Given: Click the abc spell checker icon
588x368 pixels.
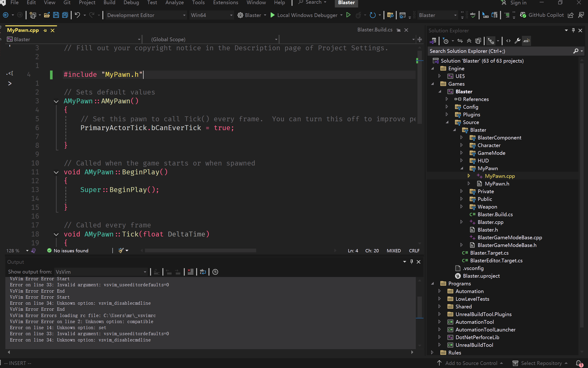Looking at the screenshot, I should 473,15.
